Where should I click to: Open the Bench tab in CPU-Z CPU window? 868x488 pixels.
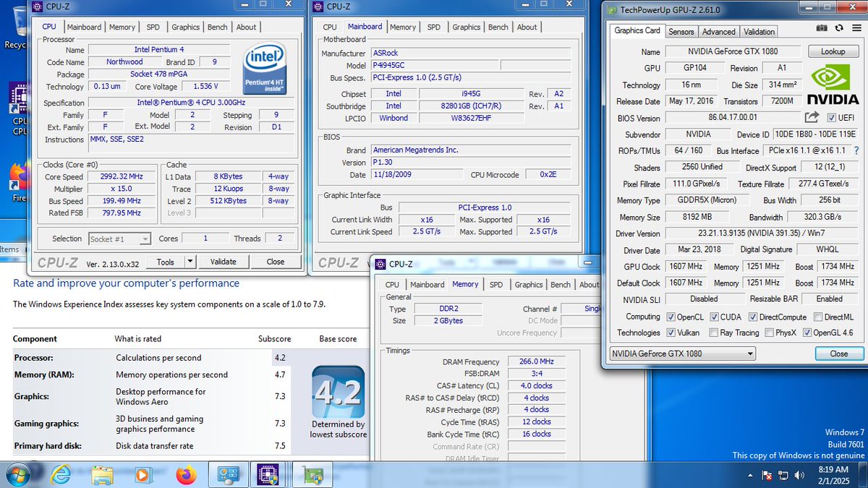217,27
